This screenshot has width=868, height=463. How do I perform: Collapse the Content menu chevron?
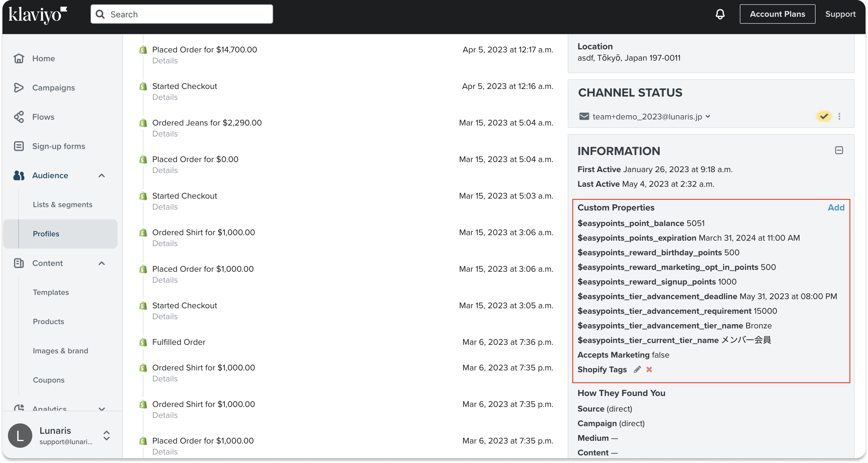[102, 263]
